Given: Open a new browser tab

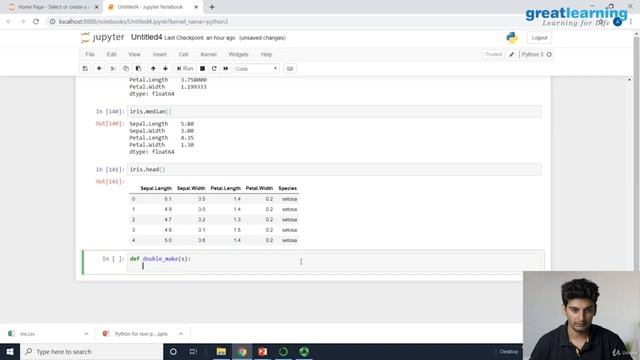Looking at the screenshot, I should click(212, 7).
